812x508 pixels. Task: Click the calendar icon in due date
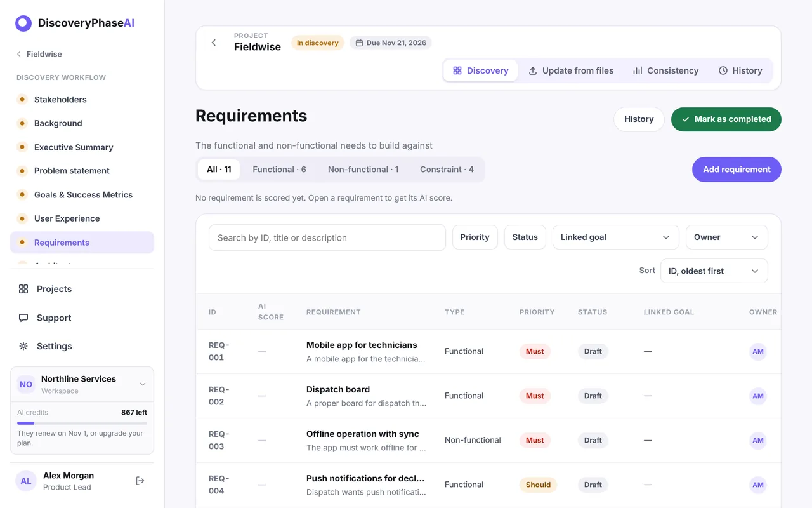coord(359,43)
